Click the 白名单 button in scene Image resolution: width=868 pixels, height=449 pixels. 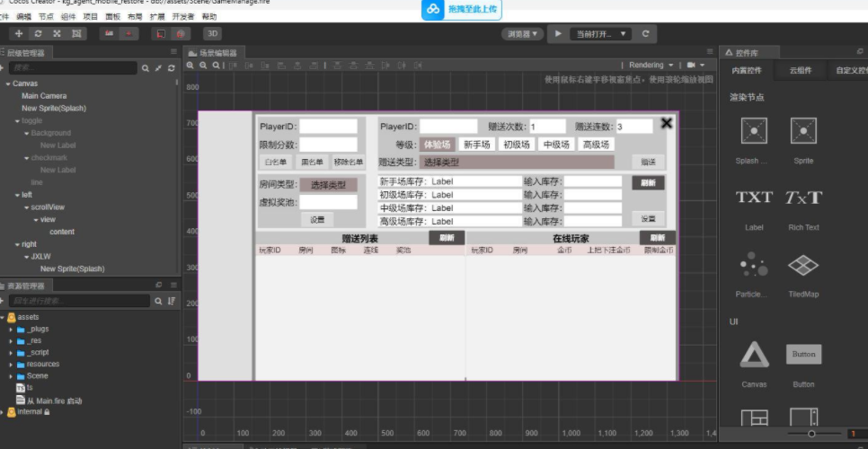[x=275, y=162]
